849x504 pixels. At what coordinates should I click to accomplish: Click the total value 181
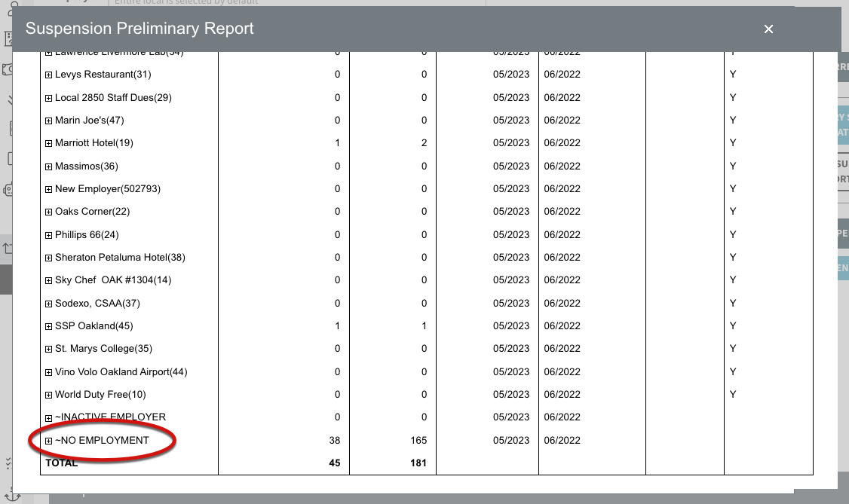418,463
